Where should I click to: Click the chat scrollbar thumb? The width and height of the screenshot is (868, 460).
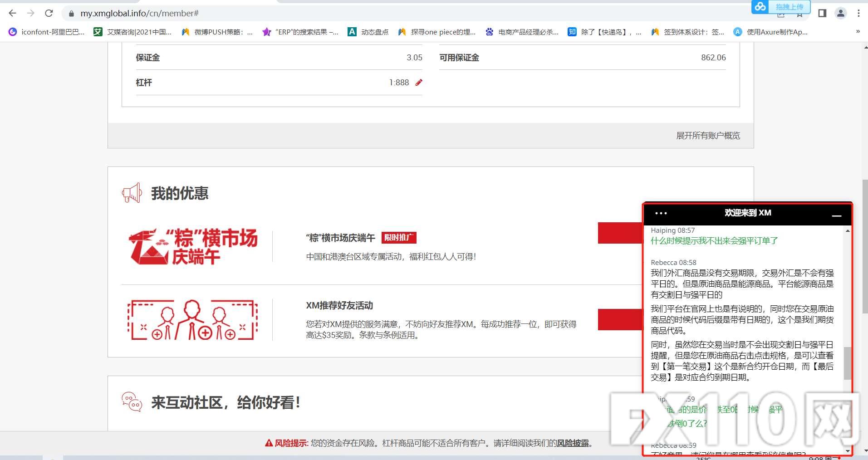[847, 363]
